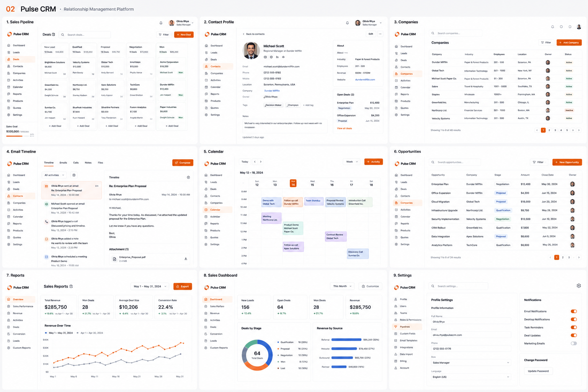Go to previous week in Calendar panel

[255, 162]
